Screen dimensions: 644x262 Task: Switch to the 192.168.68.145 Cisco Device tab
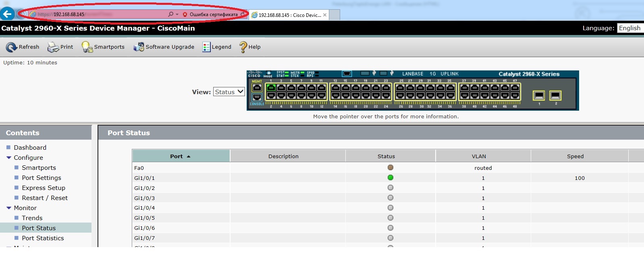(289, 15)
